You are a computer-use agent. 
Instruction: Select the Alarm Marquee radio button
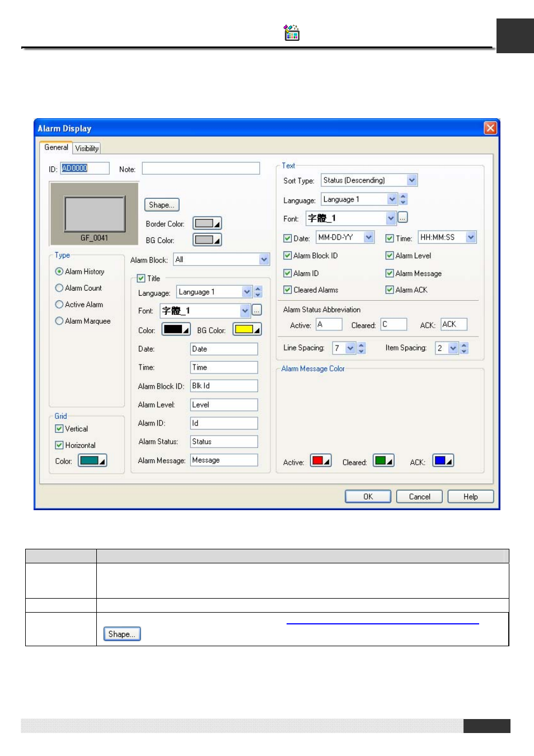point(59,321)
